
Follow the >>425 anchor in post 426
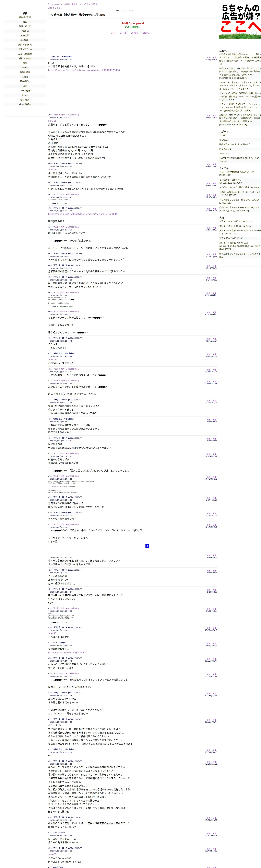tap(52, 633)
